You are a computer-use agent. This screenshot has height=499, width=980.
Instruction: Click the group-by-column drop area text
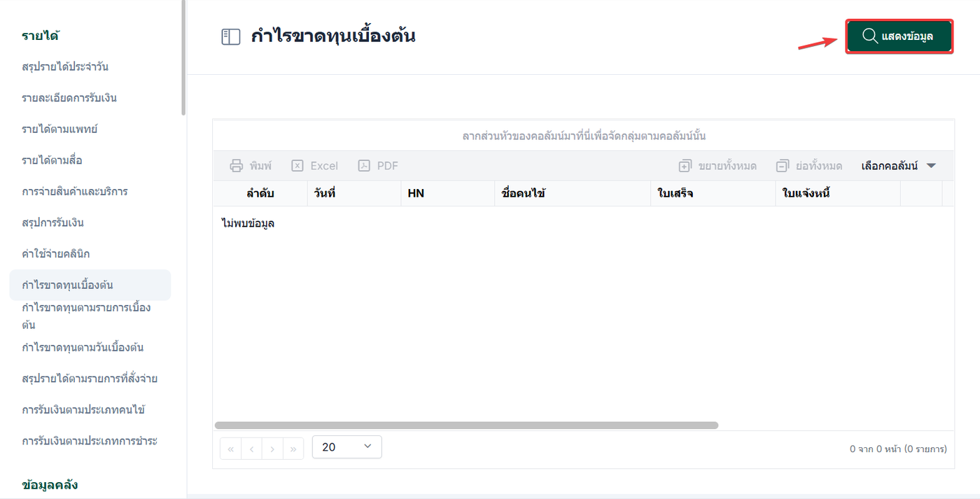tap(584, 136)
